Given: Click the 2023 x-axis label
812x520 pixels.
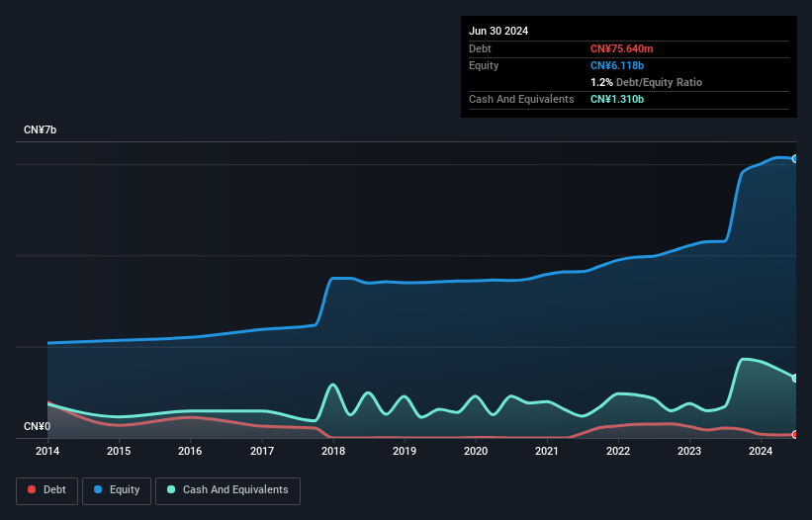Looking at the screenshot, I should (x=689, y=451).
